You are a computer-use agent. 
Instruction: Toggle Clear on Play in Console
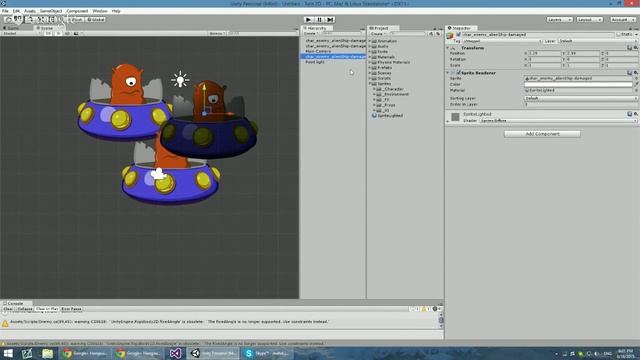tap(47, 309)
